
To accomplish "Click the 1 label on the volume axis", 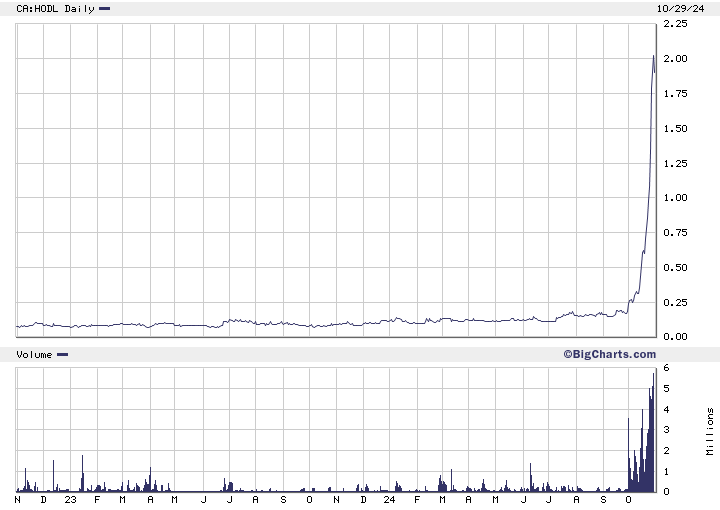I will point(666,471).
